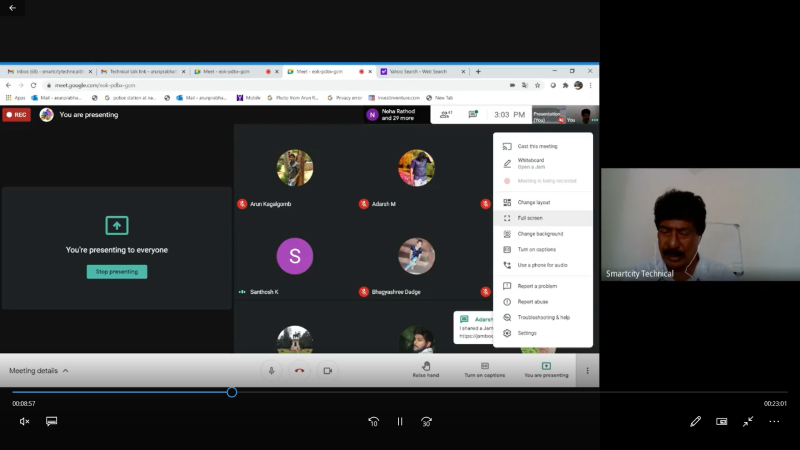Open a new browser tab
Screen dimensions: 800x450
click(x=478, y=71)
